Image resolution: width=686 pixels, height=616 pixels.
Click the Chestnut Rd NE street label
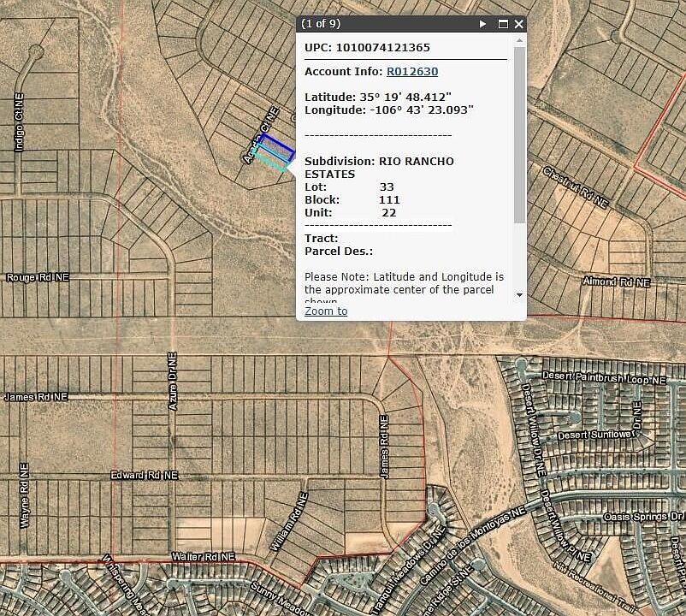575,187
